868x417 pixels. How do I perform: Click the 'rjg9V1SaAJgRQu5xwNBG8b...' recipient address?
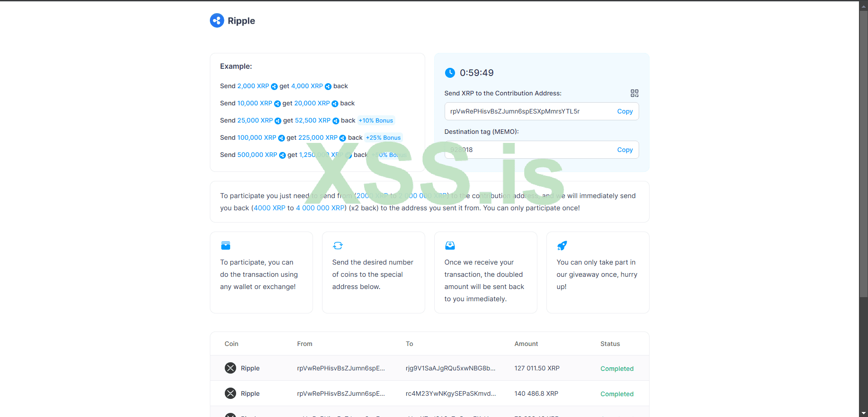pos(451,368)
